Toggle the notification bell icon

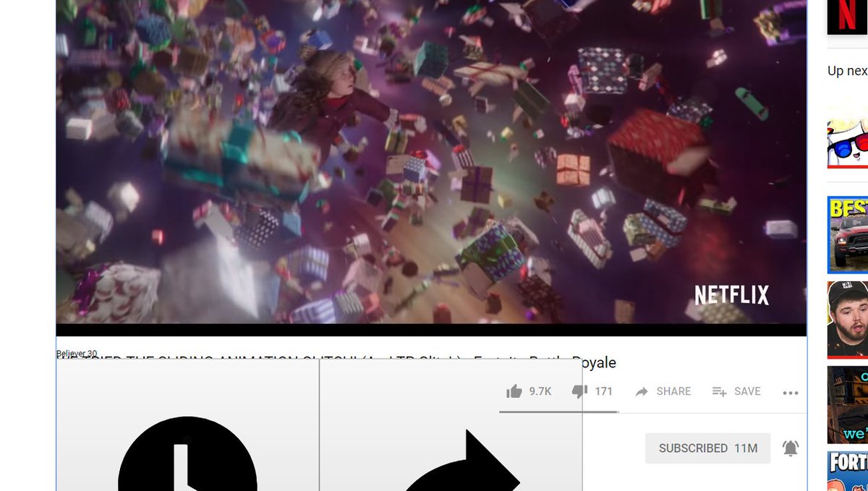coord(791,448)
